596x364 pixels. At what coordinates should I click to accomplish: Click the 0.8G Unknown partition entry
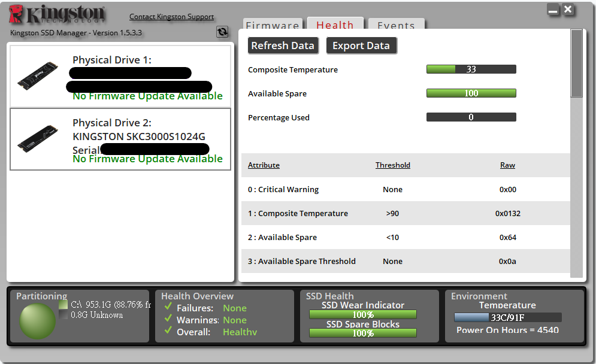[96, 315]
